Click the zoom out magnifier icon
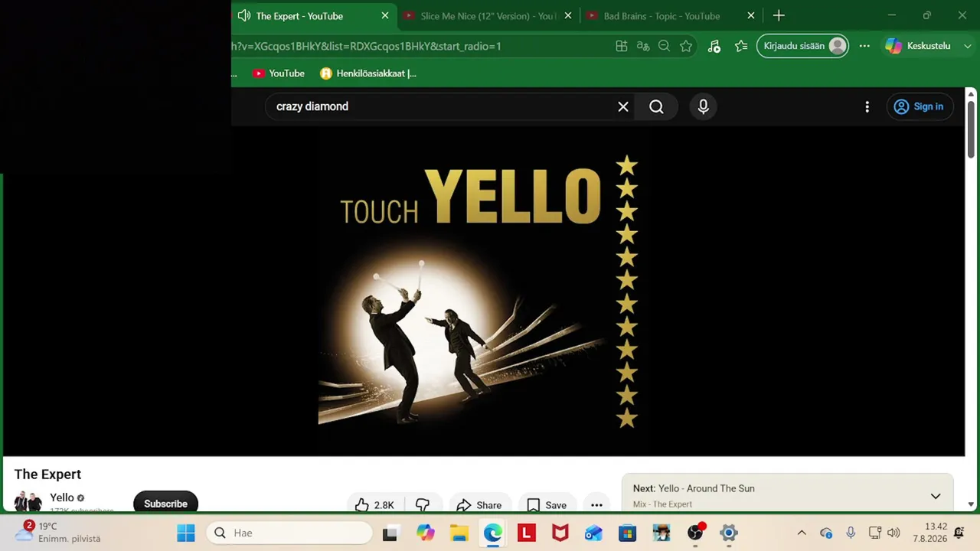The height and width of the screenshot is (551, 980). coord(665,46)
